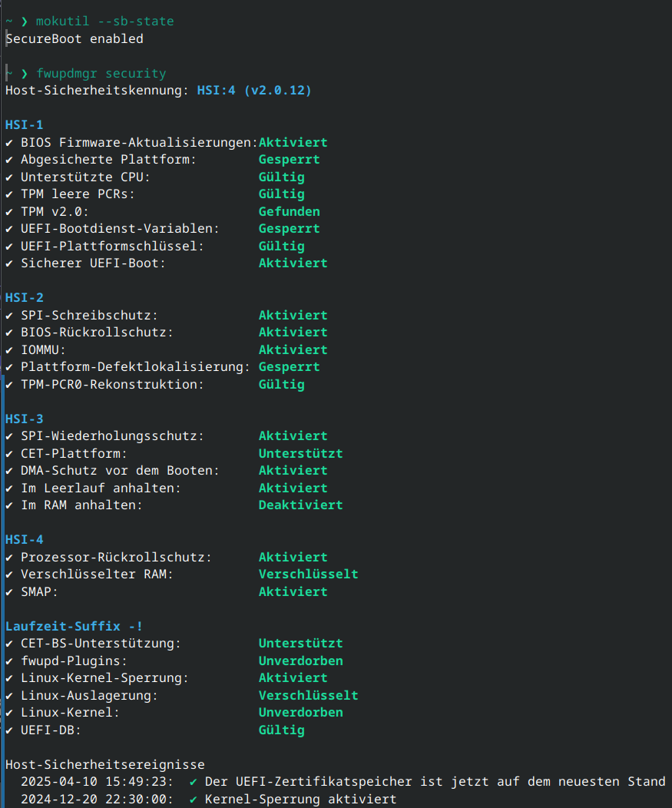This screenshot has width=672, height=808.
Task: Click the HSI:4 (v2.0.12) rating text
Action: coord(254,91)
